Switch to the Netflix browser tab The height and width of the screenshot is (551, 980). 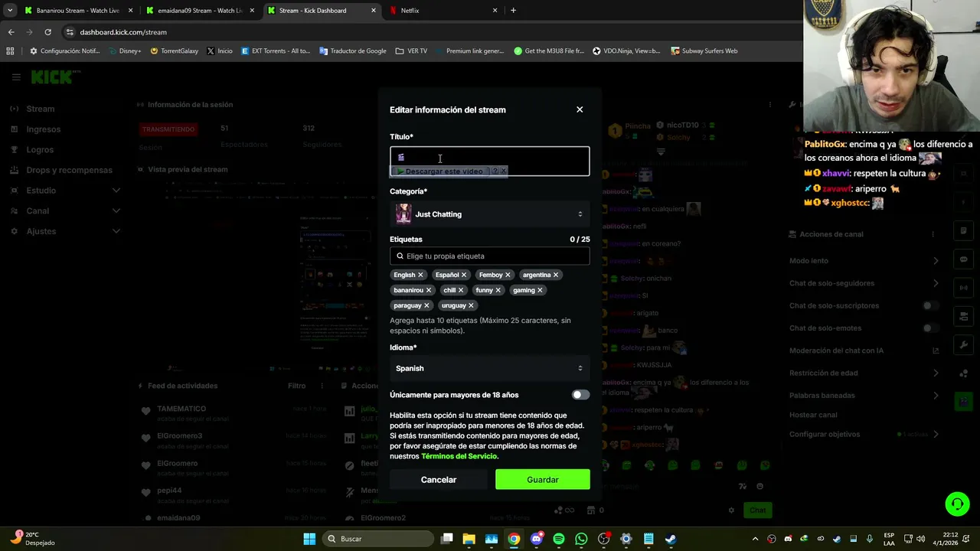tap(443, 11)
